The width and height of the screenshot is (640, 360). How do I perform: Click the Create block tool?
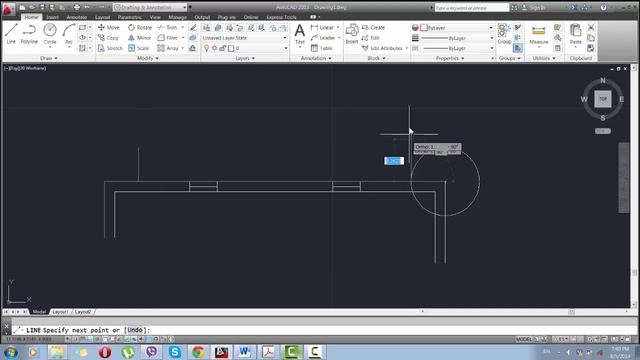pos(373,27)
